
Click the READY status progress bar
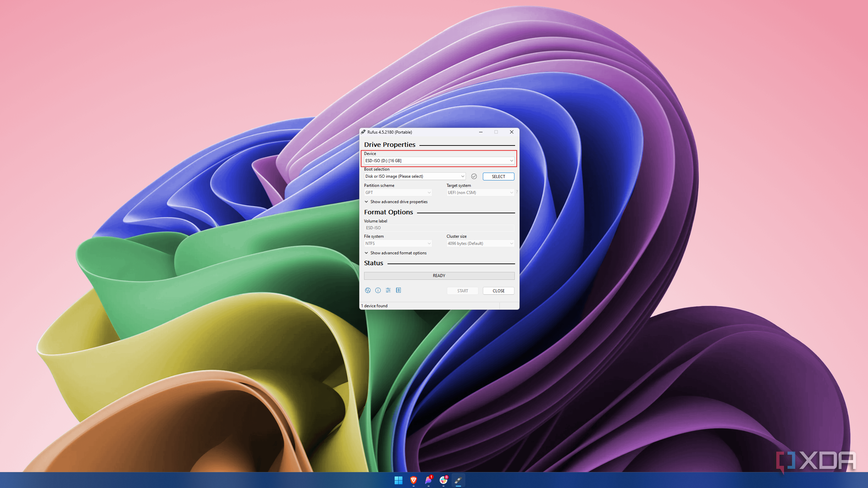tap(439, 276)
